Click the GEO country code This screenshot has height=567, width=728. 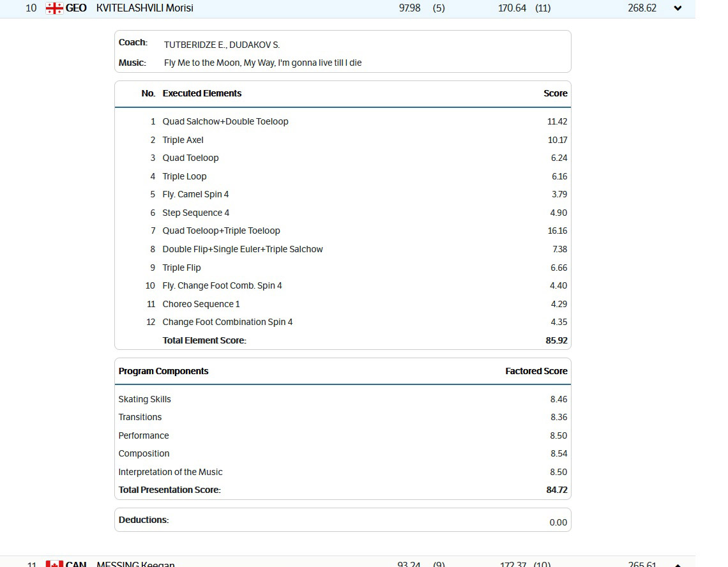pyautogui.click(x=76, y=8)
